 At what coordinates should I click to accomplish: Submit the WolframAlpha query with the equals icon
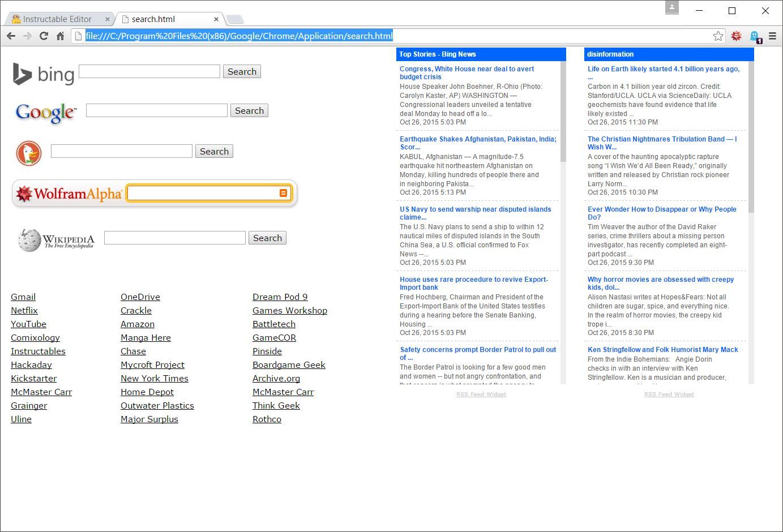coord(283,192)
